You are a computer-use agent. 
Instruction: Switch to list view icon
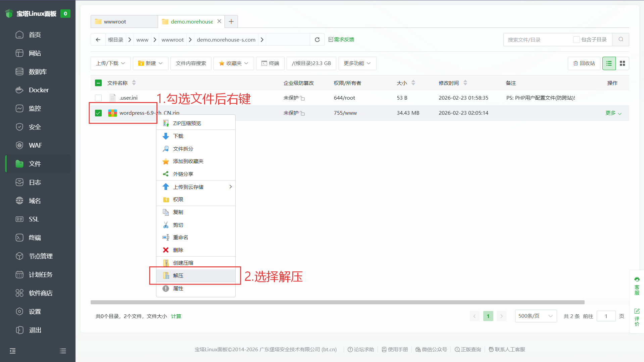[x=609, y=63]
